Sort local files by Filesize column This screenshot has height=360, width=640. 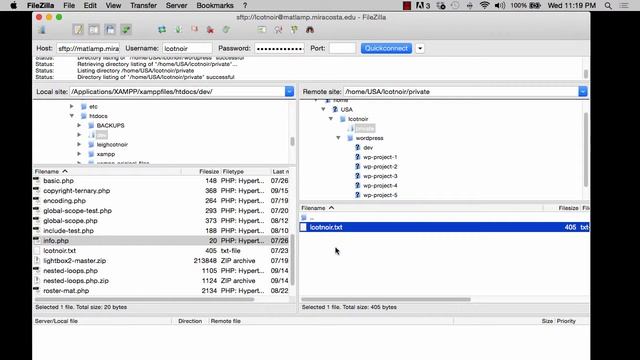(x=209, y=171)
